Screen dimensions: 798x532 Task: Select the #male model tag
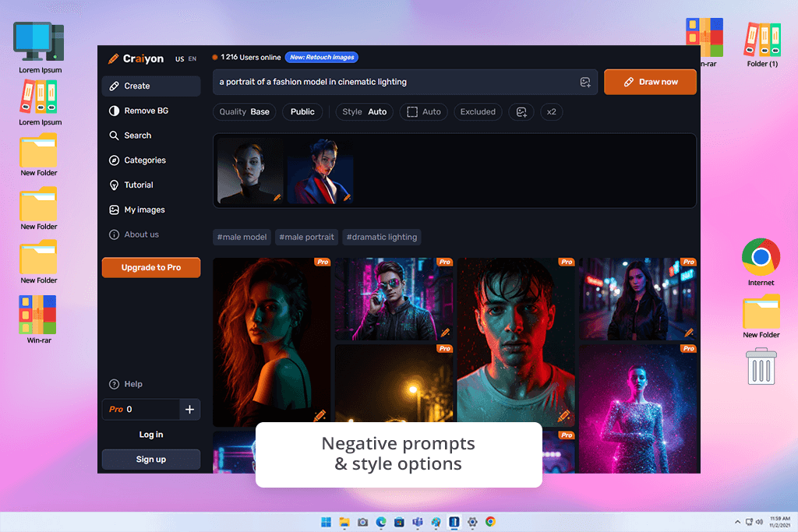(x=242, y=237)
